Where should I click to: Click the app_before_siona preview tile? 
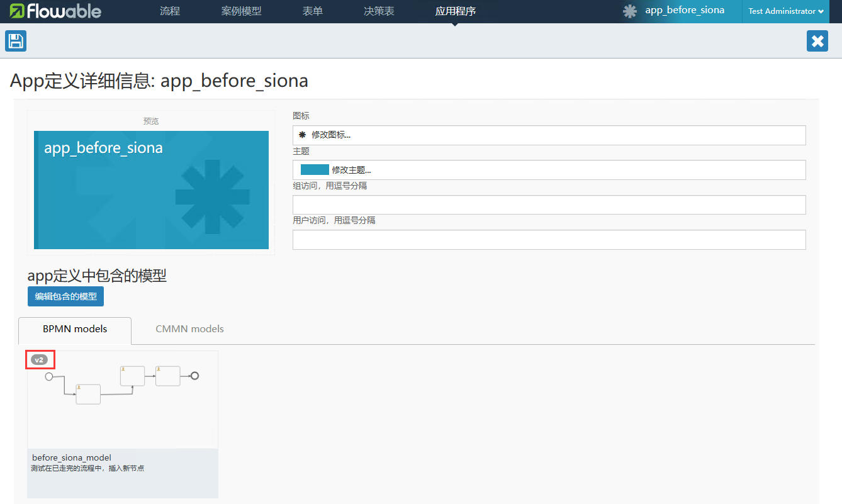151,190
